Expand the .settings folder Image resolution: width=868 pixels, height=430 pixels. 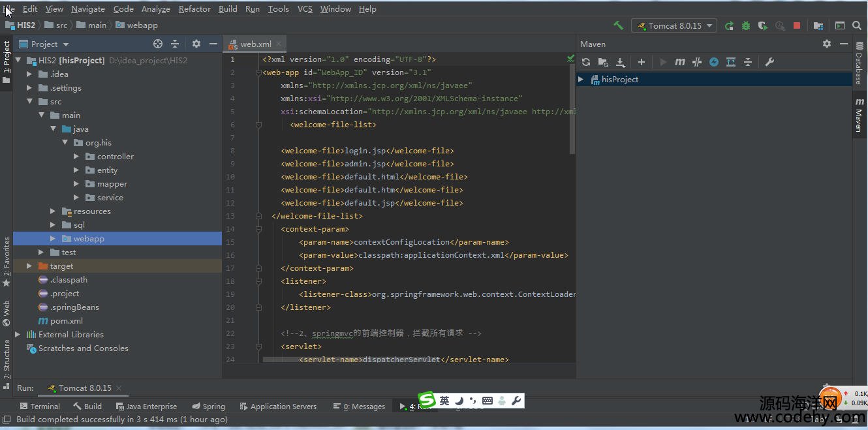pyautogui.click(x=29, y=87)
